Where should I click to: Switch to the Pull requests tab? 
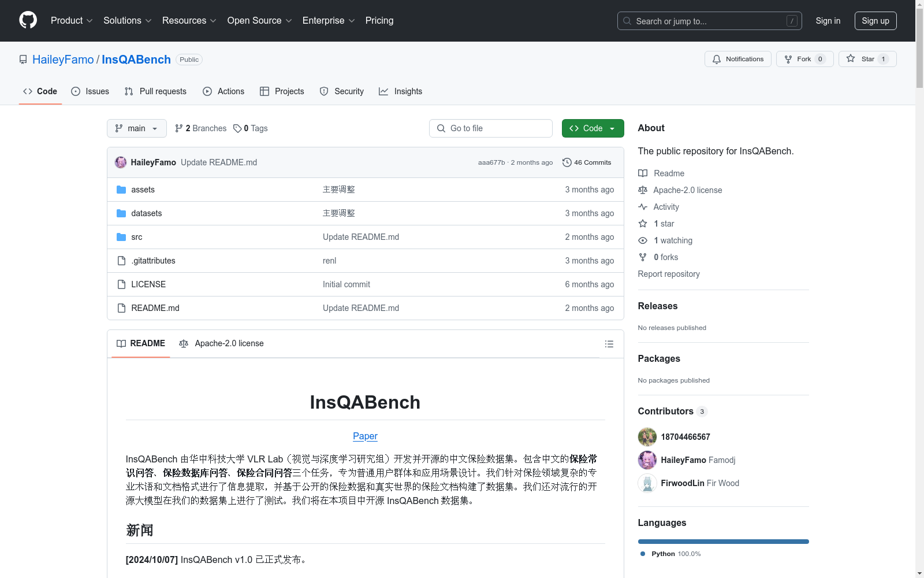(x=155, y=91)
